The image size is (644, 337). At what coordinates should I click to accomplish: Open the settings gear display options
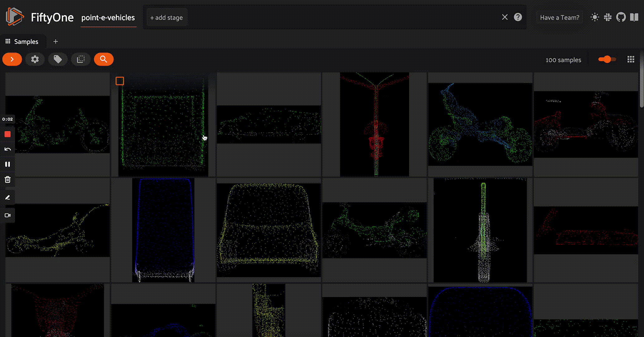coord(35,59)
